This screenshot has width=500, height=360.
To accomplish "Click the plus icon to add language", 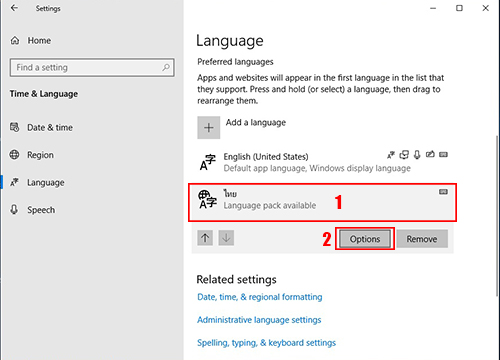I will point(209,127).
